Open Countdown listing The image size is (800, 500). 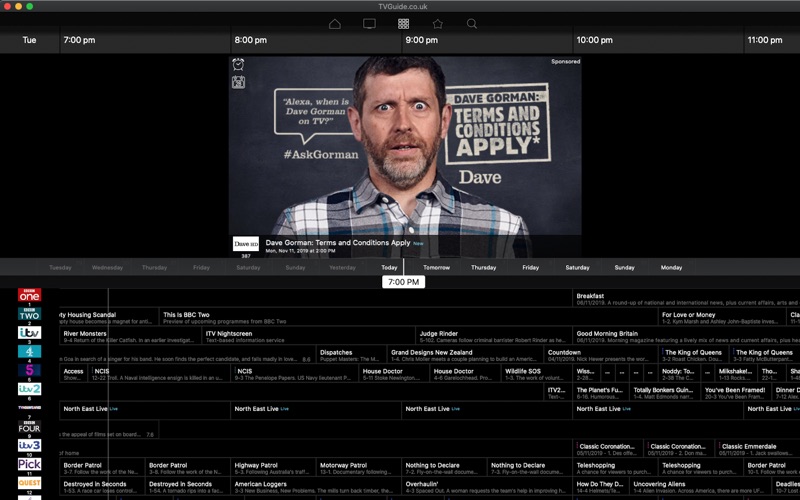(601, 355)
